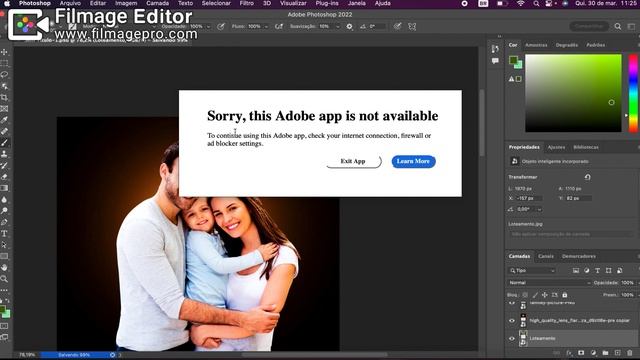Open smoothing options gear icon
The height and width of the screenshot is (360, 640).
[349, 27]
